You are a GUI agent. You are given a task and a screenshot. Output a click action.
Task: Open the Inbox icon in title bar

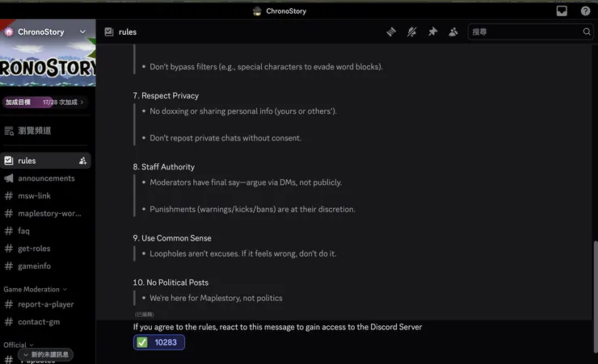tap(562, 10)
